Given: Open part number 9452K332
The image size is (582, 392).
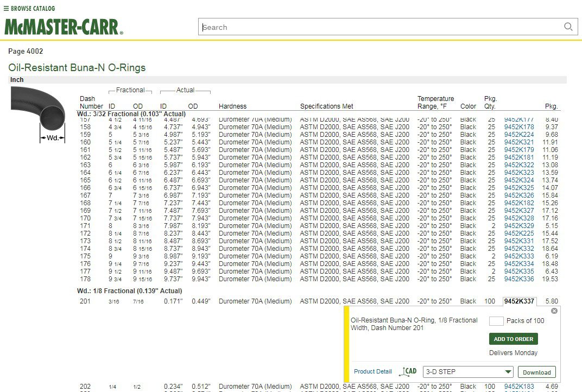Looking at the screenshot, I should [519, 249].
